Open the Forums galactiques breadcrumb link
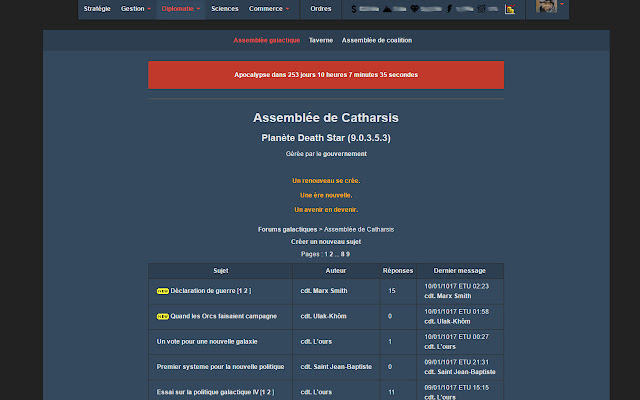Viewport: 640px width, 400px height. [x=287, y=229]
